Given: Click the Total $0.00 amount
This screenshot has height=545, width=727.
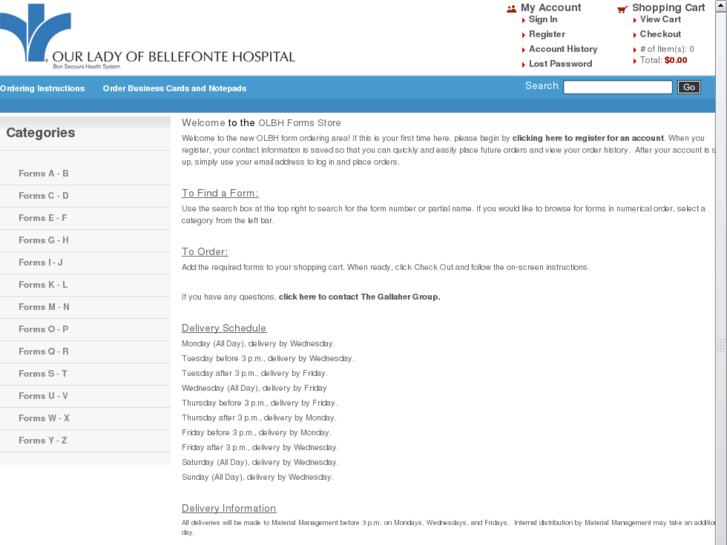Looking at the screenshot, I should (x=676, y=60).
